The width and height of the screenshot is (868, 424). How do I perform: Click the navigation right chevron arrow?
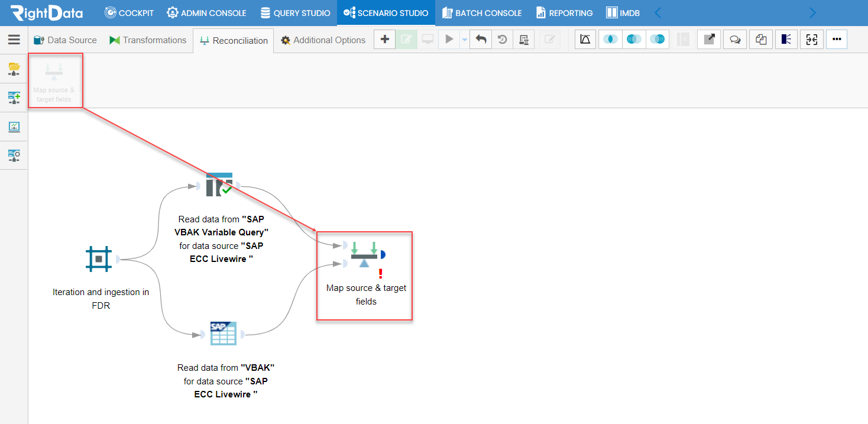812,12
